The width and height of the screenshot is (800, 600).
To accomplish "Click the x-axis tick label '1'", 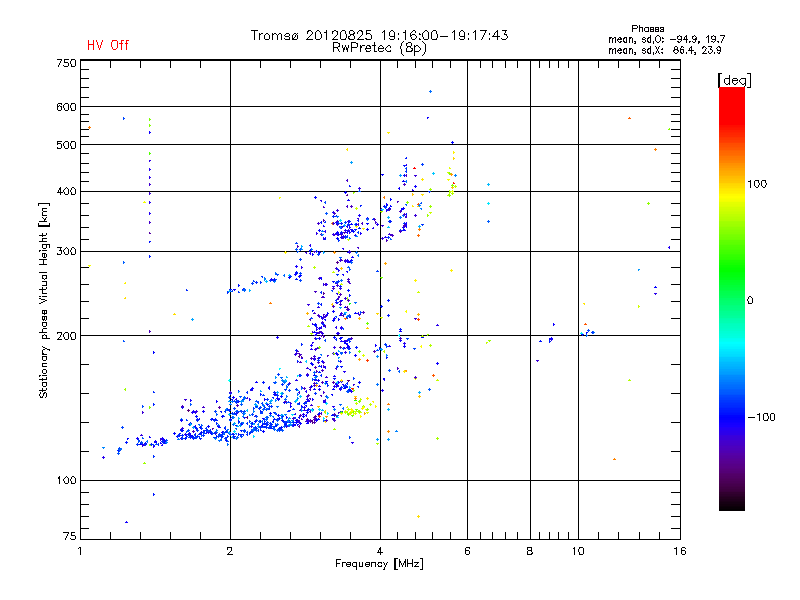I will (80, 551).
